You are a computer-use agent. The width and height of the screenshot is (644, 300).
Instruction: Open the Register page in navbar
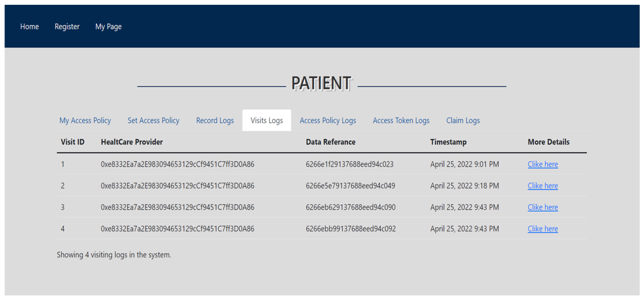pyautogui.click(x=67, y=27)
